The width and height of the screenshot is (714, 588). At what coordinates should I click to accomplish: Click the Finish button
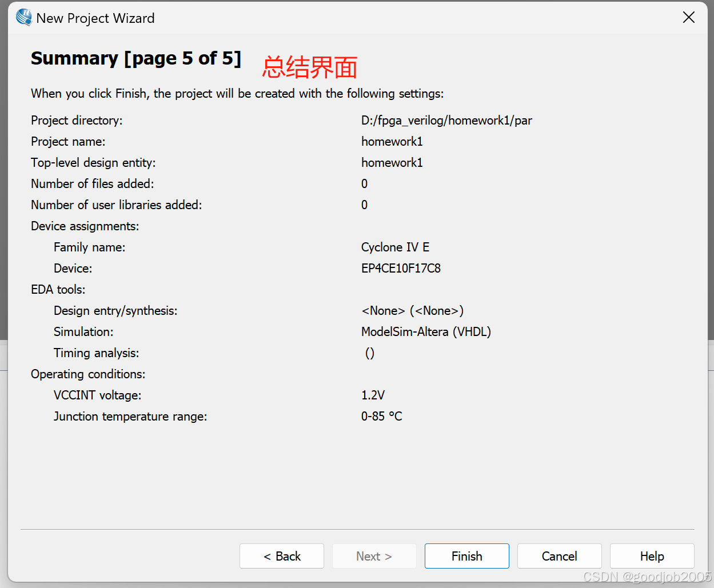[466, 556]
